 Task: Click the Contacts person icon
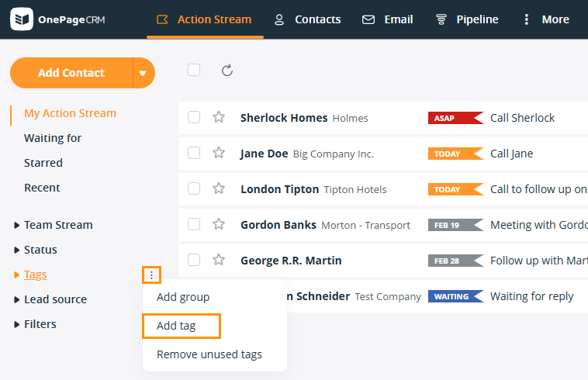pos(279,19)
